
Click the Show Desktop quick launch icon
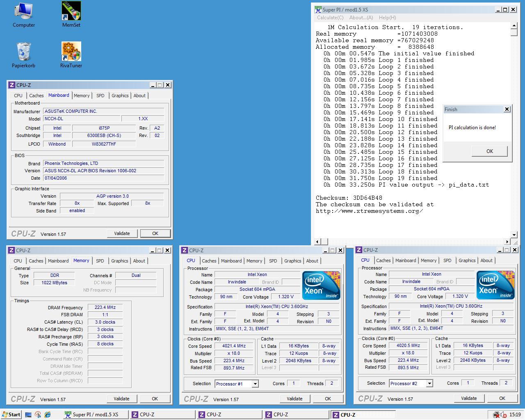(x=28, y=415)
